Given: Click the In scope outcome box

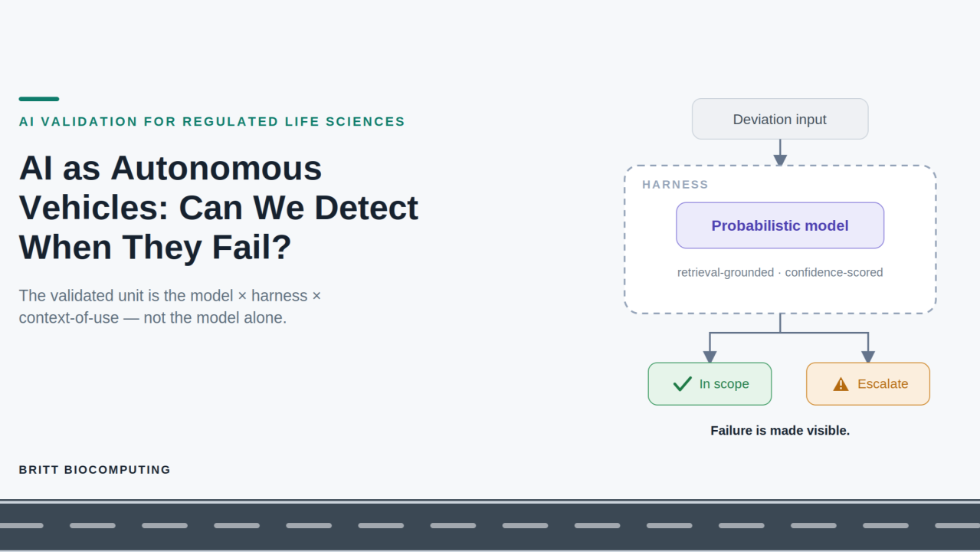Looking at the screenshot, I should pyautogui.click(x=710, y=384).
